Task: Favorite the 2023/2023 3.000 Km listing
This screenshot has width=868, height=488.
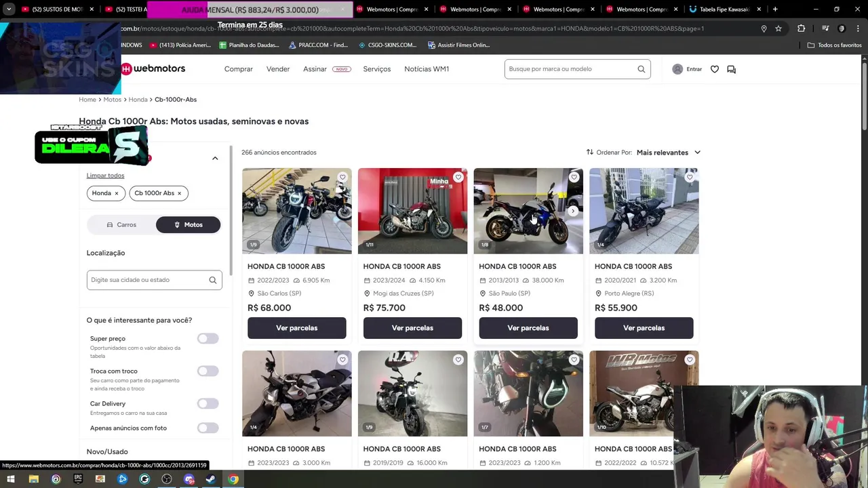Action: (x=342, y=360)
